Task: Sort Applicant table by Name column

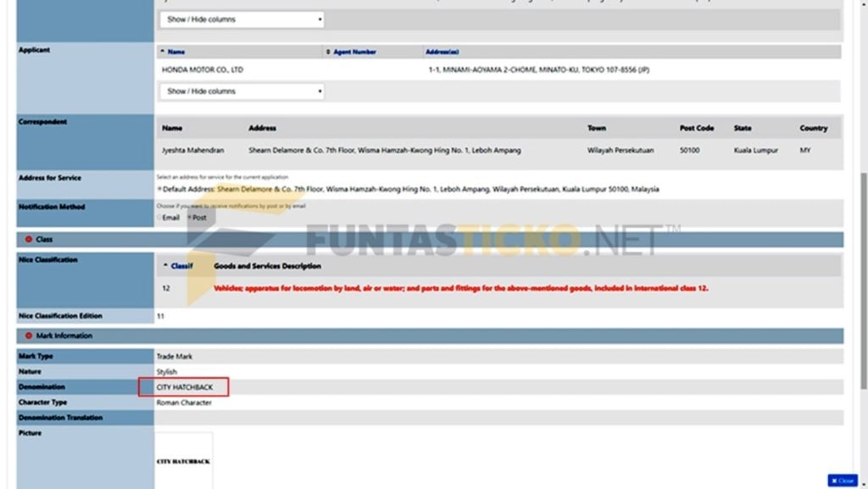Action: [x=176, y=52]
